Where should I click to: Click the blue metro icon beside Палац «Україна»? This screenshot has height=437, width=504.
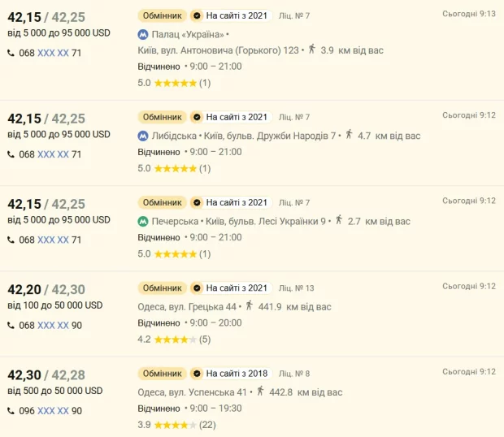pyautogui.click(x=143, y=35)
